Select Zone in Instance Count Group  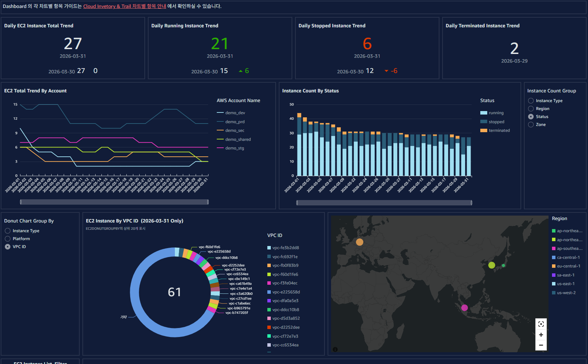click(531, 125)
